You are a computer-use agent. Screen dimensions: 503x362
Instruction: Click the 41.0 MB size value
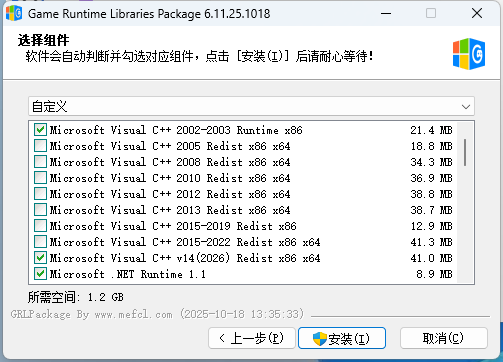[431, 258]
